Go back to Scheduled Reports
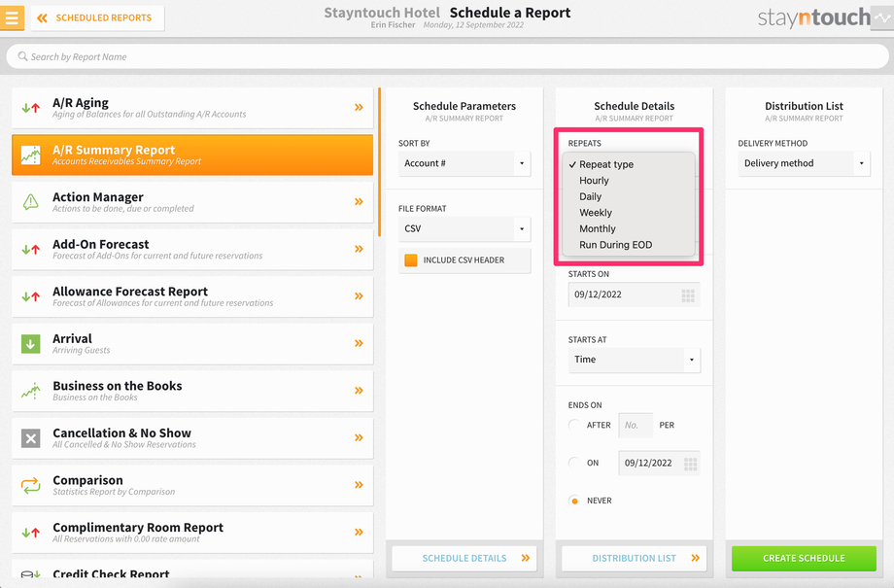 pos(97,18)
